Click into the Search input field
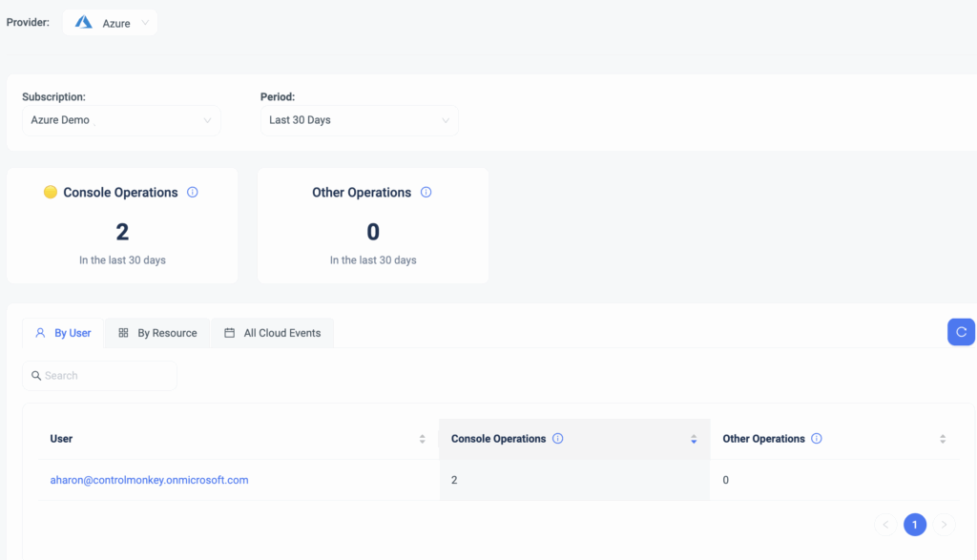Image resolution: width=977 pixels, height=560 pixels. [x=107, y=376]
